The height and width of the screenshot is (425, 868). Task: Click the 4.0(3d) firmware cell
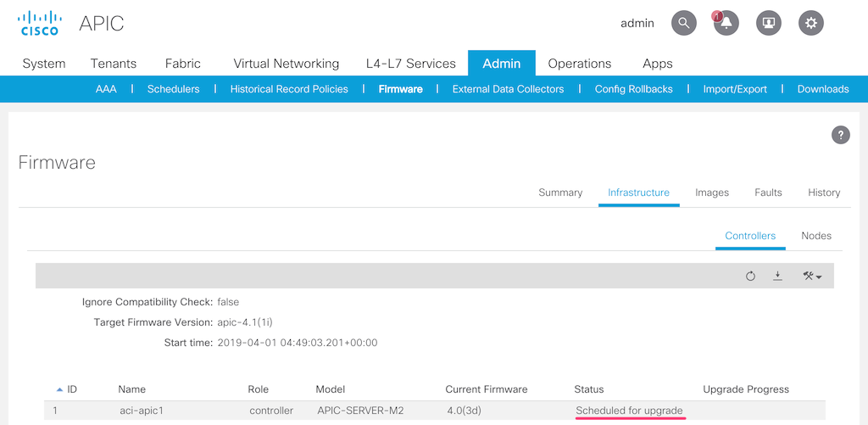[465, 411]
